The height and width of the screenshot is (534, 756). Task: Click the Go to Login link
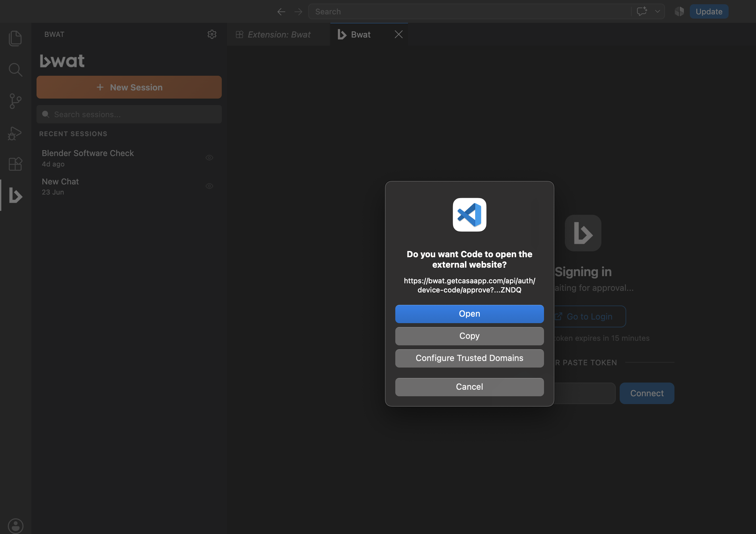click(x=590, y=316)
